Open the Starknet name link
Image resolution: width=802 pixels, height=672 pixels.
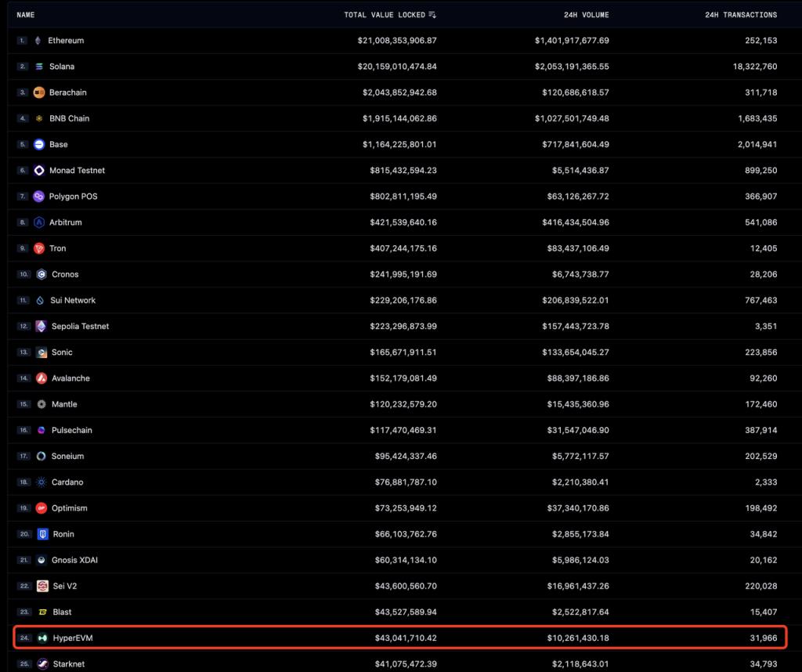(69, 664)
